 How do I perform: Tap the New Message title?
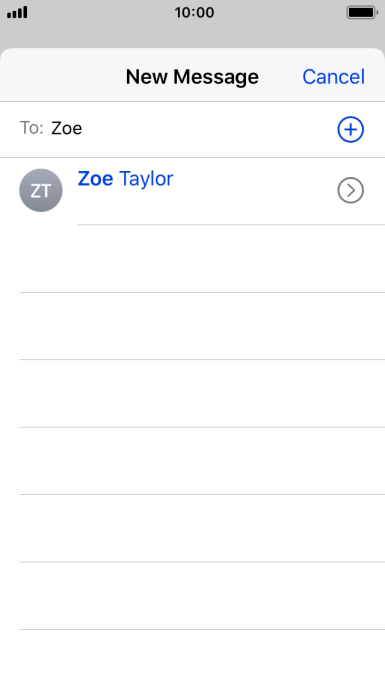pos(192,77)
